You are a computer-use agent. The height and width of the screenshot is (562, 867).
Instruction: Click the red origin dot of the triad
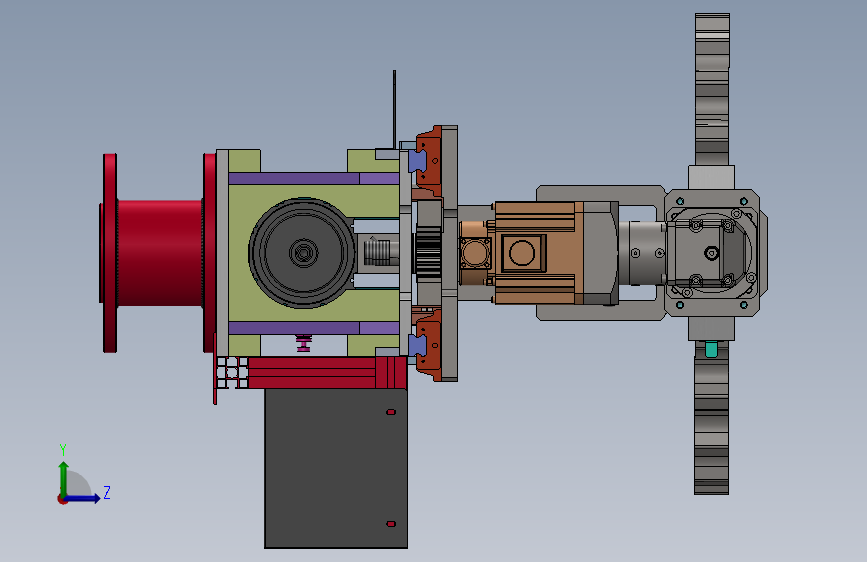62,499
